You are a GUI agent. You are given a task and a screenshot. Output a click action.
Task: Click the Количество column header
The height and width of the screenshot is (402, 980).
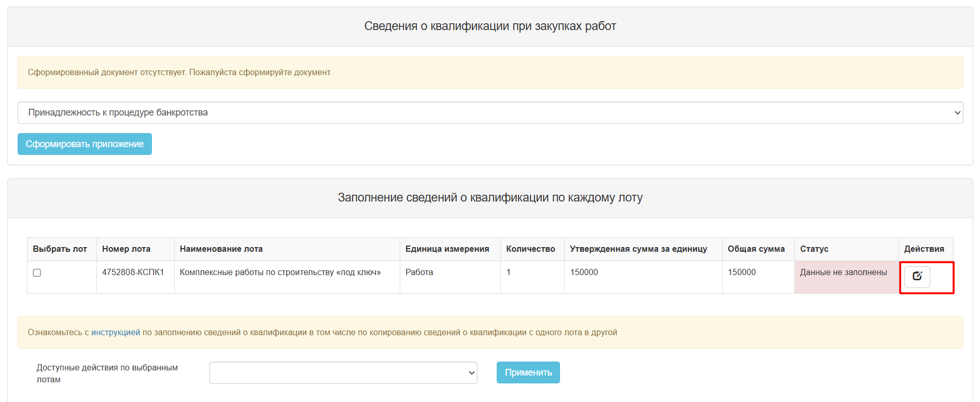coord(530,249)
